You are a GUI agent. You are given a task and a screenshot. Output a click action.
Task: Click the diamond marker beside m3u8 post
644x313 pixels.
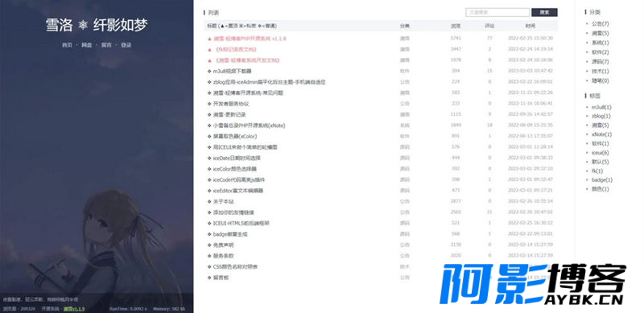(x=209, y=71)
